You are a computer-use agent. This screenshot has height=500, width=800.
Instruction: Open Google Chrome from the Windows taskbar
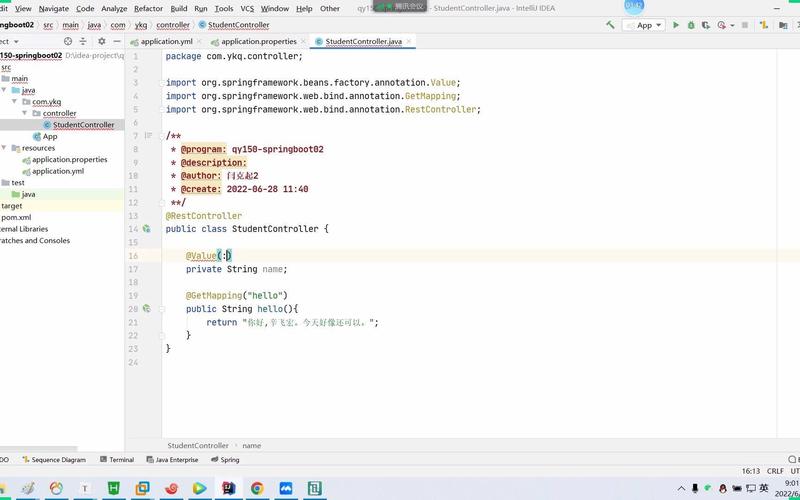(257, 489)
